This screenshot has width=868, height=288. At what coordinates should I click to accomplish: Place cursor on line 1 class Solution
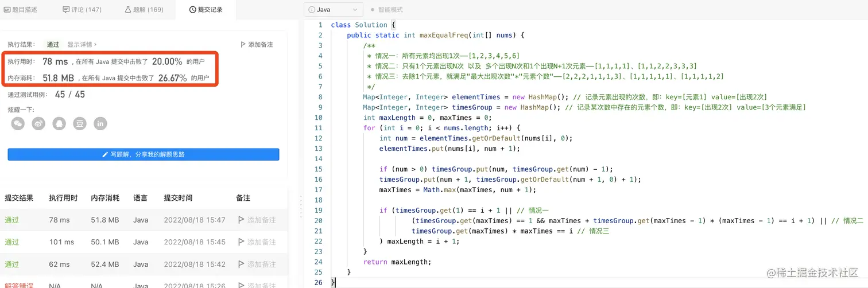click(x=363, y=25)
